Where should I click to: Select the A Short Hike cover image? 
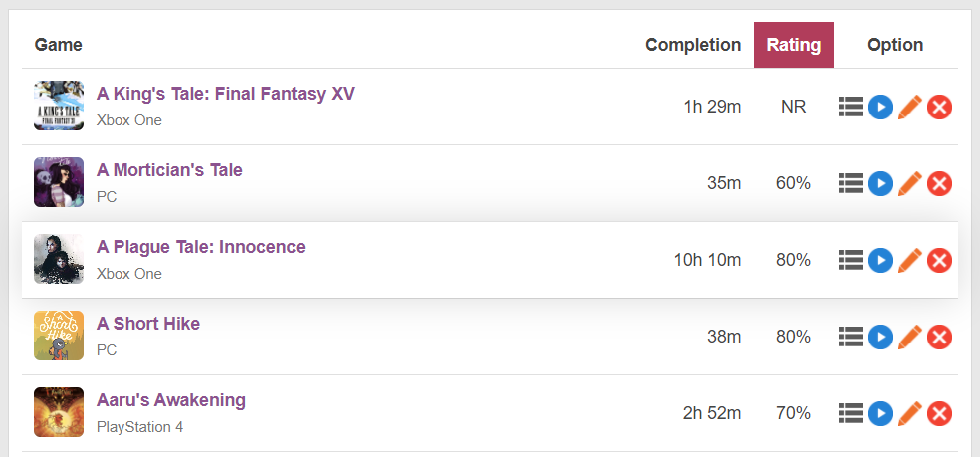(59, 336)
